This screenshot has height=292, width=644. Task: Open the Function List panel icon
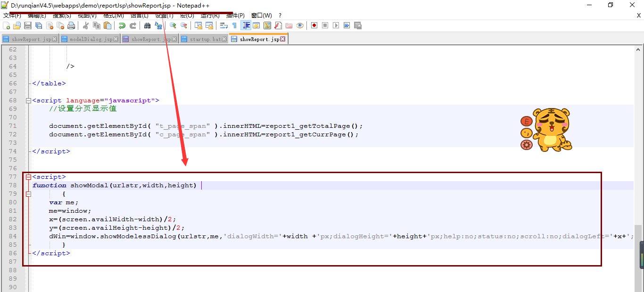(278, 25)
